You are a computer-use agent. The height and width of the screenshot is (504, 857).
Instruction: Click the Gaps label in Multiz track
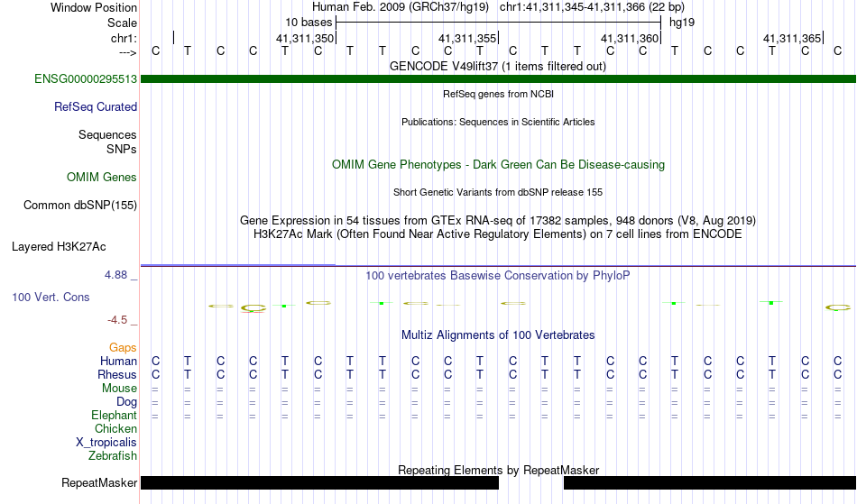coord(123,348)
